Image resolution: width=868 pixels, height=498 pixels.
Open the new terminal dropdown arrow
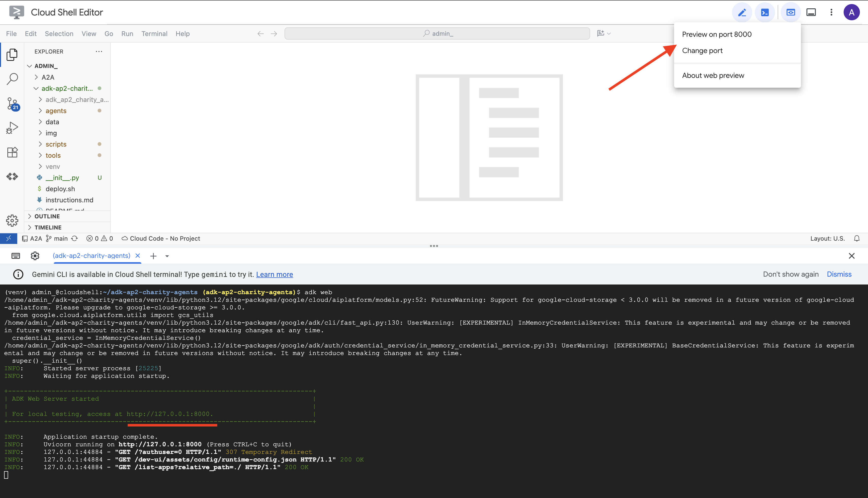(x=167, y=256)
